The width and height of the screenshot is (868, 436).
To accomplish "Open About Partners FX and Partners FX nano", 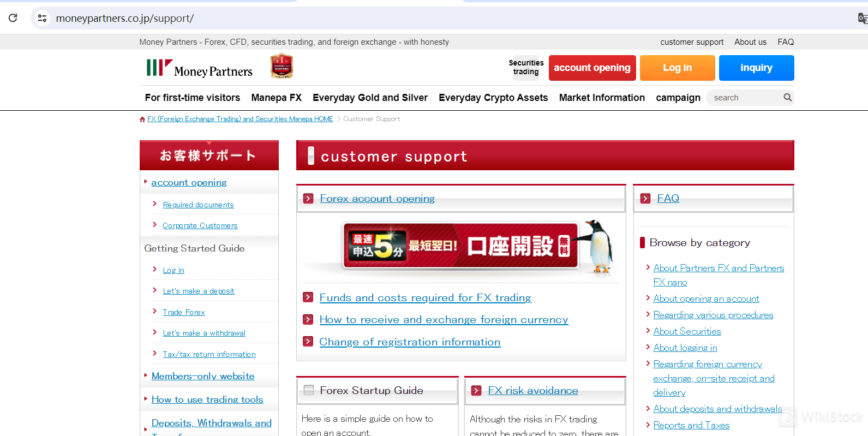I will tap(719, 275).
